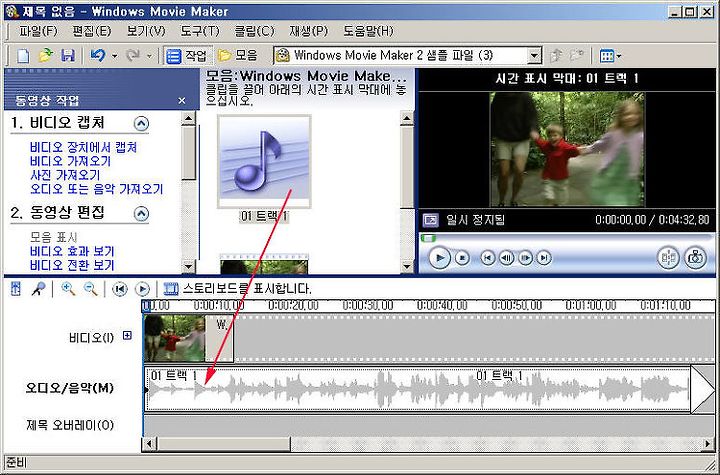Step to the previous frame
Image resolution: width=720 pixels, height=475 pixels.
(506, 258)
